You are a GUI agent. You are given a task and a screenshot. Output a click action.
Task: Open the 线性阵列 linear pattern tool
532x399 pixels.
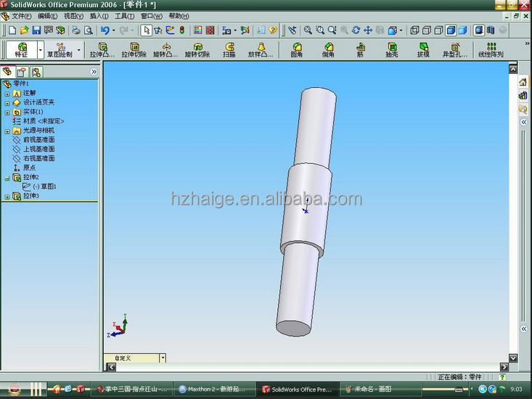[491, 49]
